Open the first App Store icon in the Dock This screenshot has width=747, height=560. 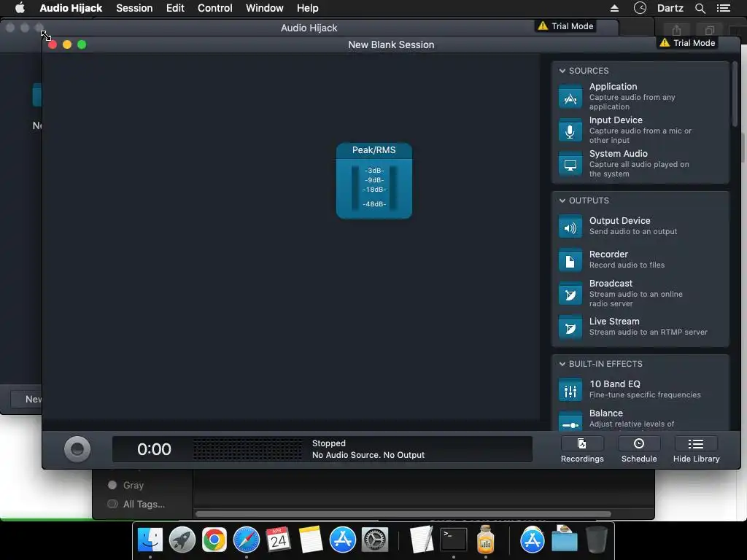(x=343, y=540)
